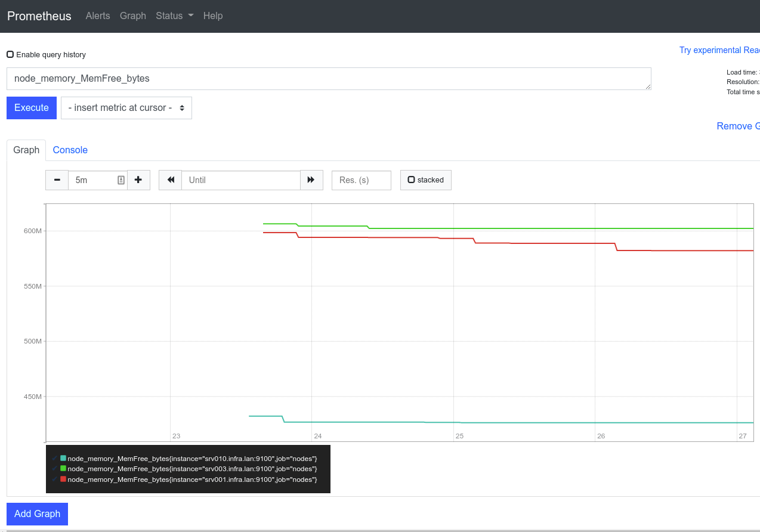Shift the graph forward in time
760x532 pixels.
(x=311, y=180)
